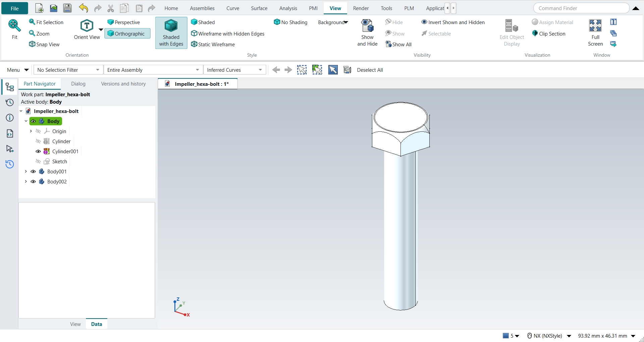Click the New document icon
Screen dimensions: 644x342
(x=39, y=8)
